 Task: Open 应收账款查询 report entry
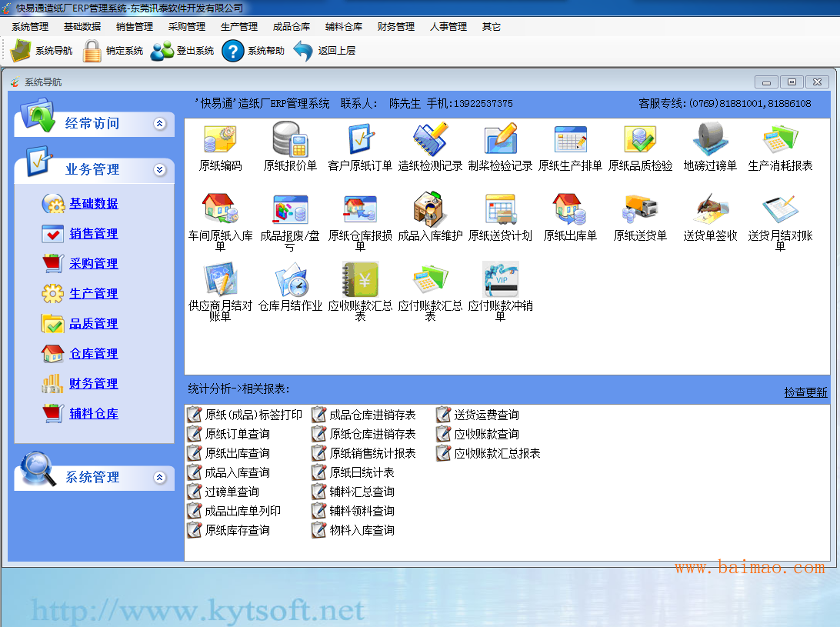click(486, 434)
